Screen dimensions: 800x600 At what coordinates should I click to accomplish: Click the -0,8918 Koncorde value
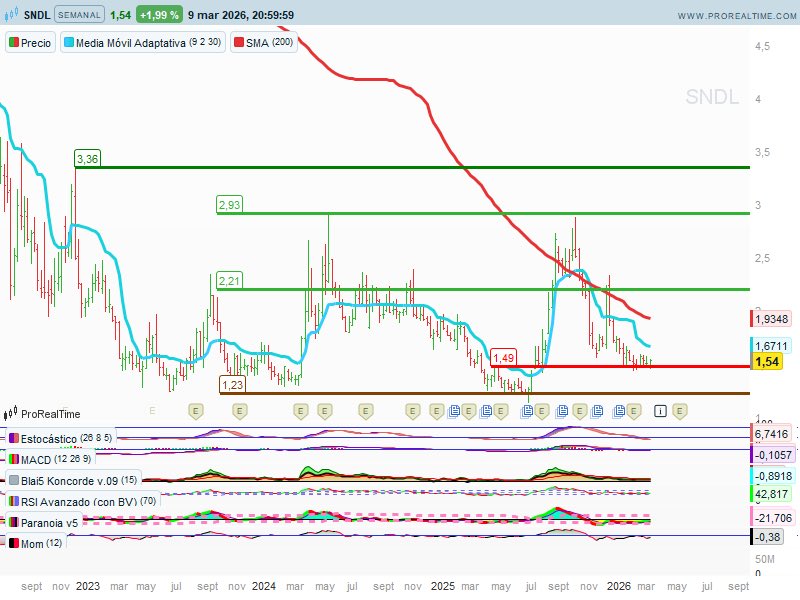point(772,476)
